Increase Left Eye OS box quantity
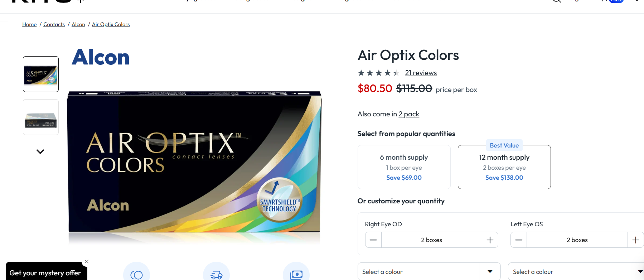 point(635,240)
